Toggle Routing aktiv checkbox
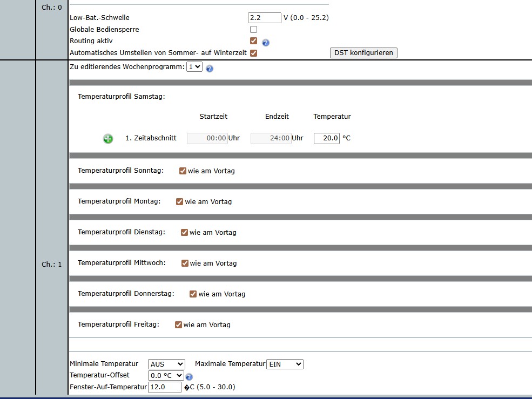 click(253, 41)
